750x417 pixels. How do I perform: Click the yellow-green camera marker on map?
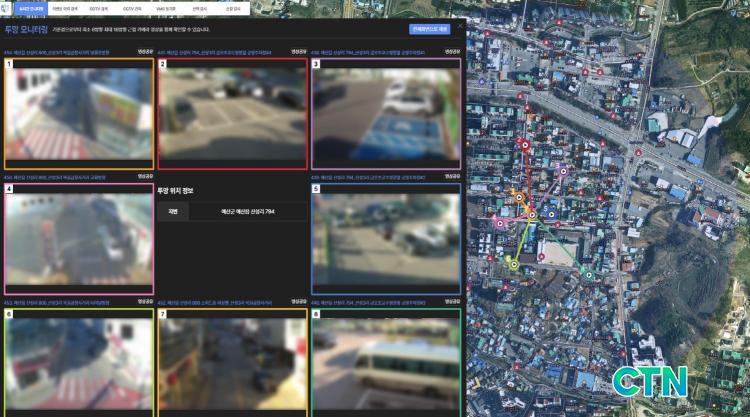514,264
